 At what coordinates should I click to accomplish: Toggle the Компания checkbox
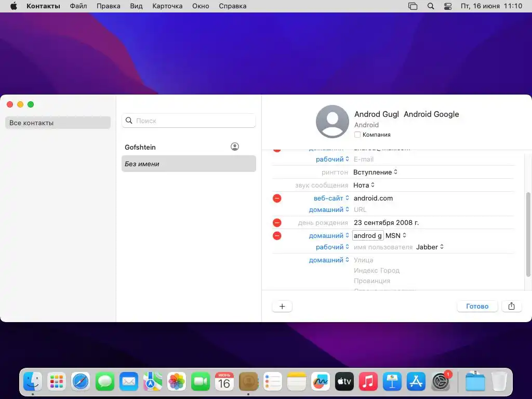coord(357,135)
